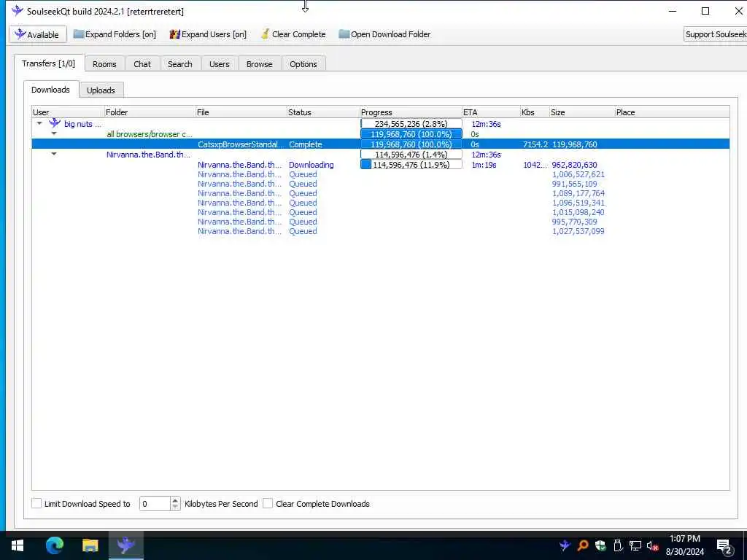Collapse the big nuts user row
Image resolution: width=747 pixels, height=560 pixels.
click(39, 124)
